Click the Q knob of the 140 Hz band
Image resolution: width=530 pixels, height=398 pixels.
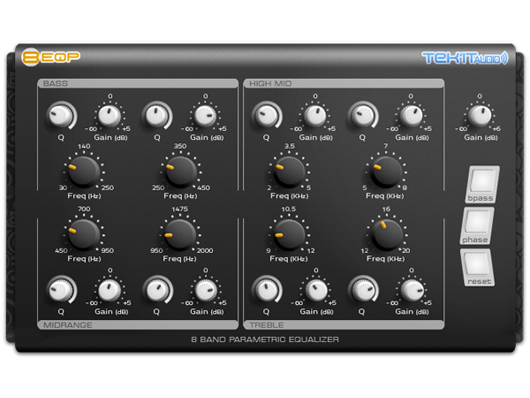point(61,115)
